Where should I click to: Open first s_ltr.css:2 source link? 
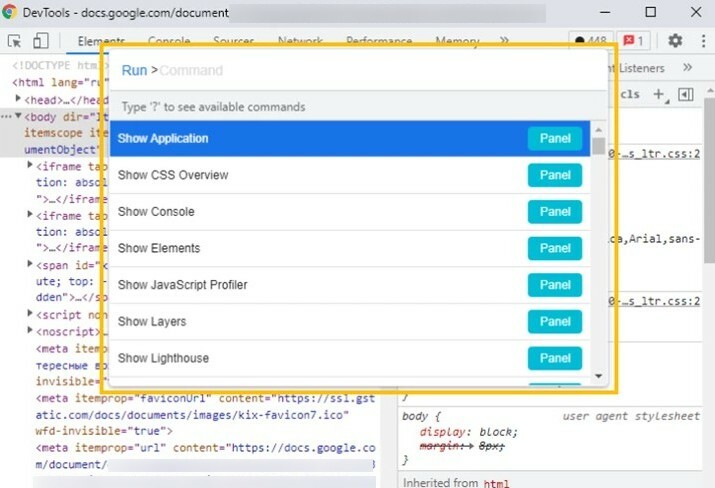(x=655, y=154)
